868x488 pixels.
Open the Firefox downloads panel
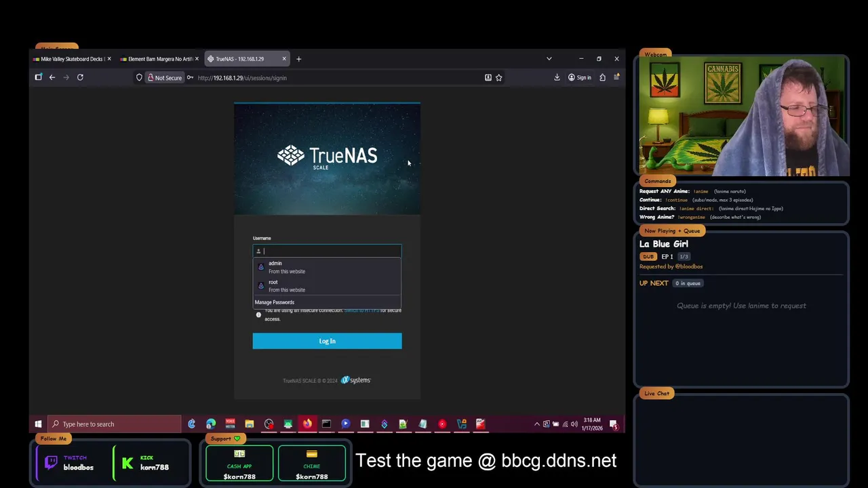point(557,77)
